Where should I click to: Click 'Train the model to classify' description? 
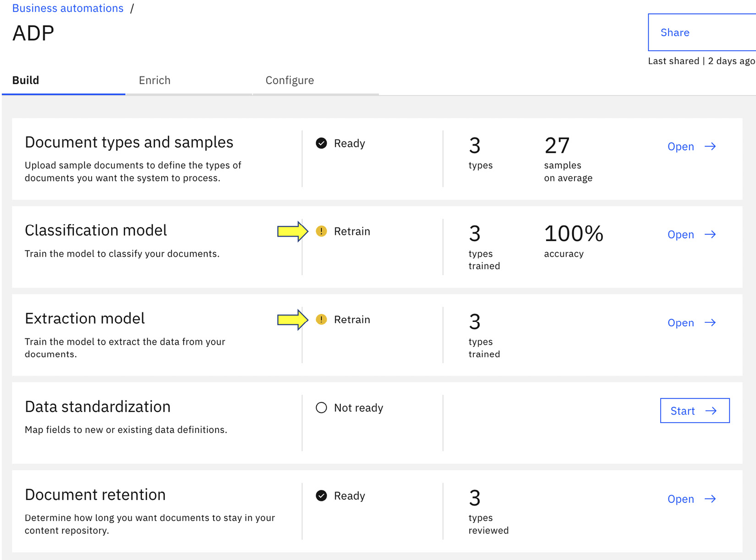(x=122, y=254)
